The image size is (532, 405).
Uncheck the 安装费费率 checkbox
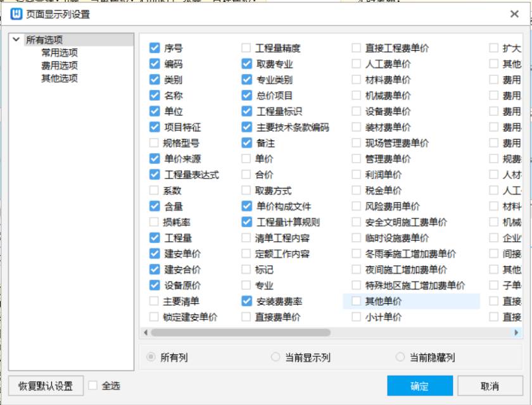pyautogui.click(x=246, y=301)
